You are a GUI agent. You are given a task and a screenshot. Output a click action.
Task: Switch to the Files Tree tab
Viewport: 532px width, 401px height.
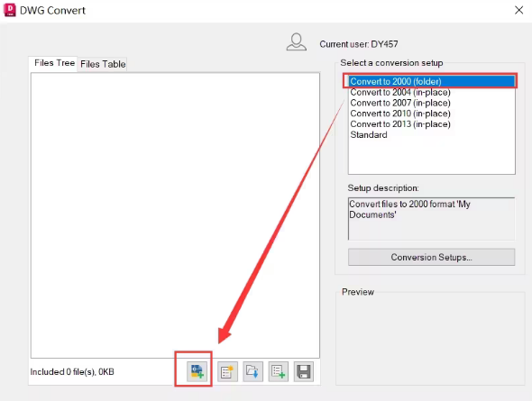click(x=54, y=63)
